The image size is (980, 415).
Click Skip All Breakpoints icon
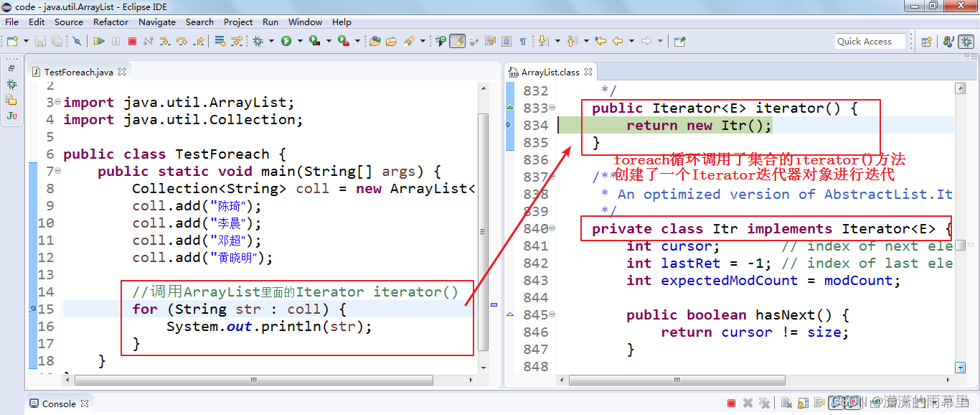pyautogui.click(x=77, y=42)
